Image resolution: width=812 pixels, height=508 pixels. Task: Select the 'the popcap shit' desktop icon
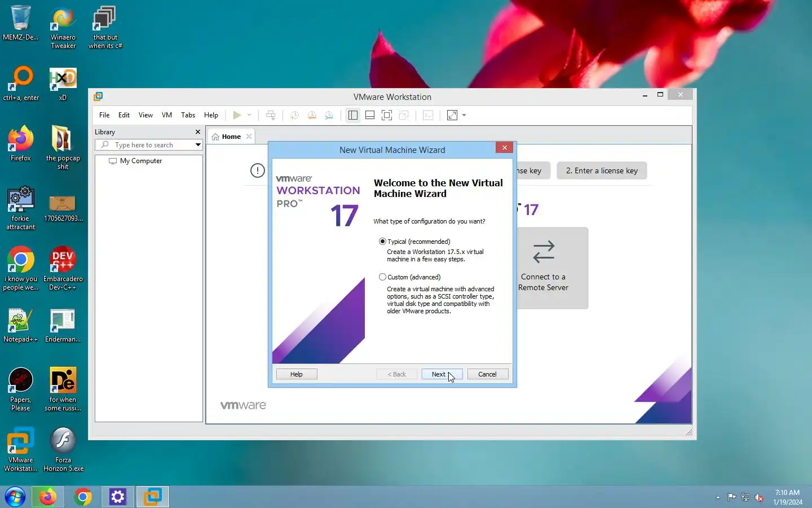(63, 148)
